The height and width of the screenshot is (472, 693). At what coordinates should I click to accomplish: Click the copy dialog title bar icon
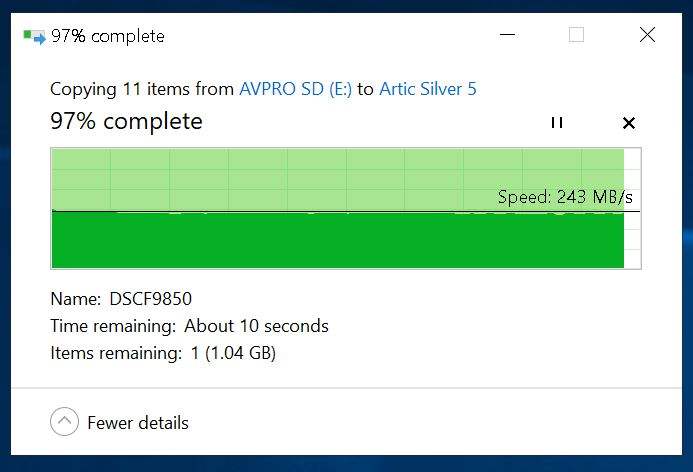[34, 37]
